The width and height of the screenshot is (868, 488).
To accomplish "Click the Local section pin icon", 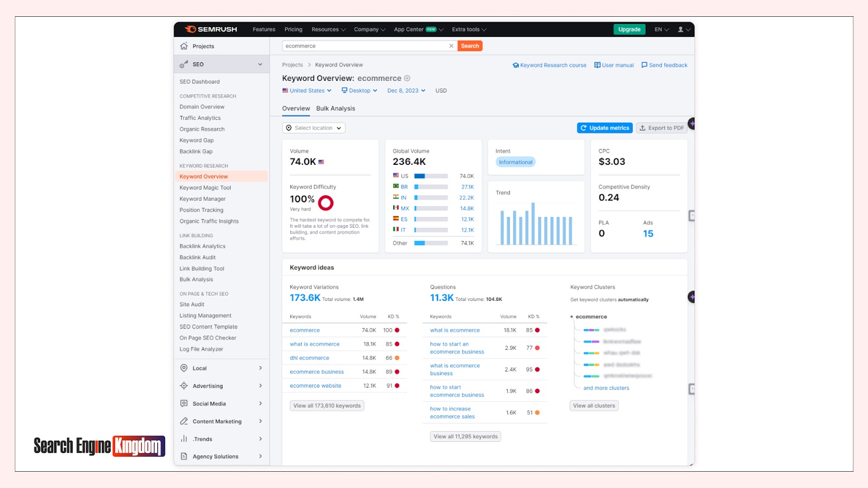I will pyautogui.click(x=184, y=368).
